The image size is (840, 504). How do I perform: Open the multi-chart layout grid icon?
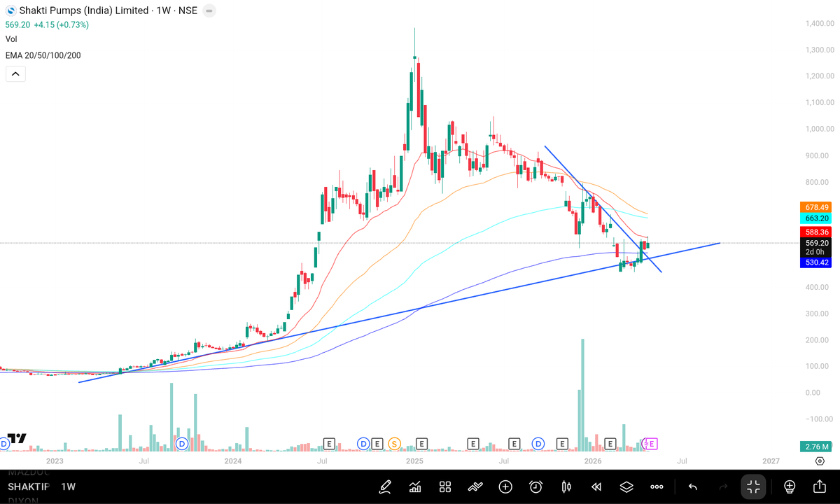444,486
